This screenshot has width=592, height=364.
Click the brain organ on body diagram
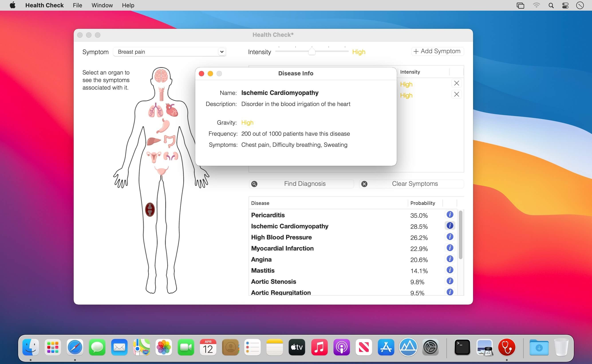161,75
